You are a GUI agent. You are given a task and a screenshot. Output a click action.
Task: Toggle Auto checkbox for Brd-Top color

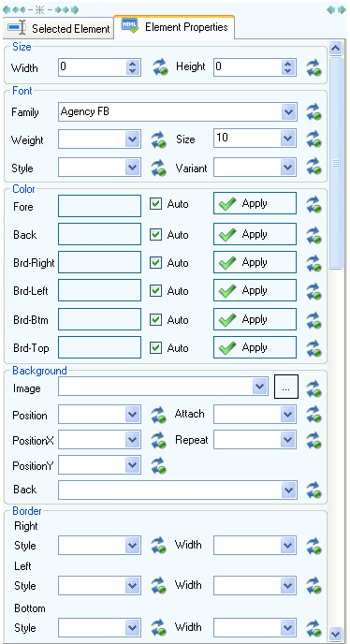155,348
